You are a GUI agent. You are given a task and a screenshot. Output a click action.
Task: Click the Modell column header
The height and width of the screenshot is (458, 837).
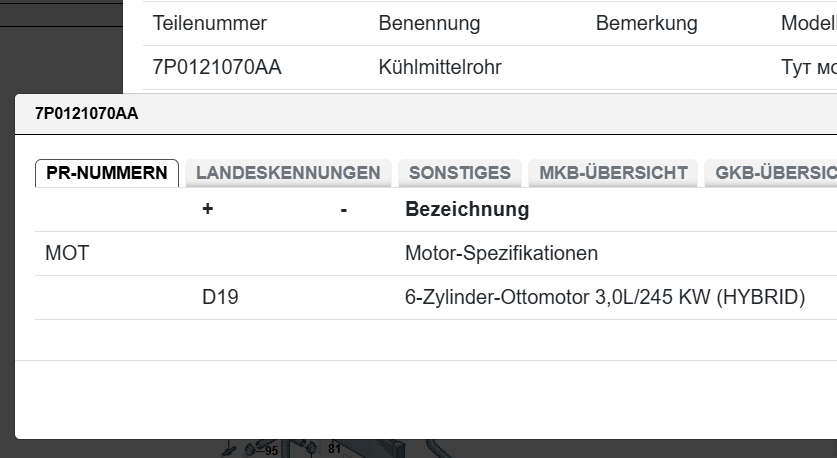808,23
